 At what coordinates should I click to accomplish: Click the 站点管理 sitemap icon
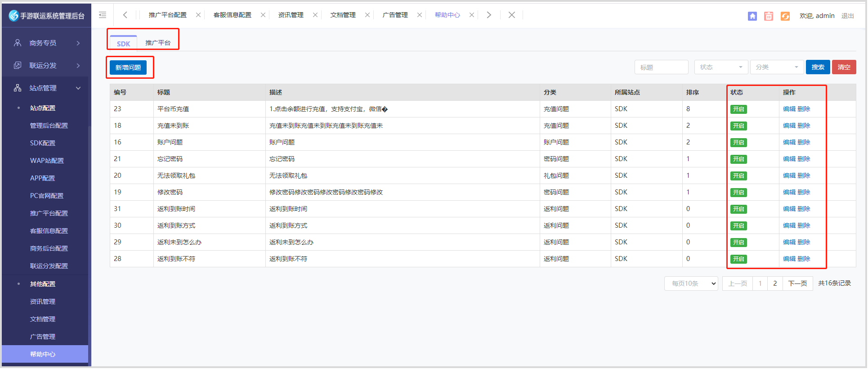click(18, 88)
